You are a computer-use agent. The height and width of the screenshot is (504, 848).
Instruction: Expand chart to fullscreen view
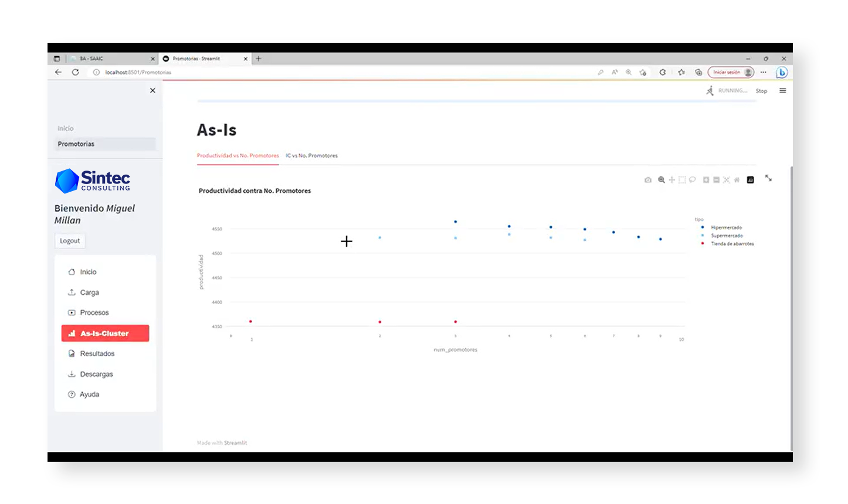(768, 178)
